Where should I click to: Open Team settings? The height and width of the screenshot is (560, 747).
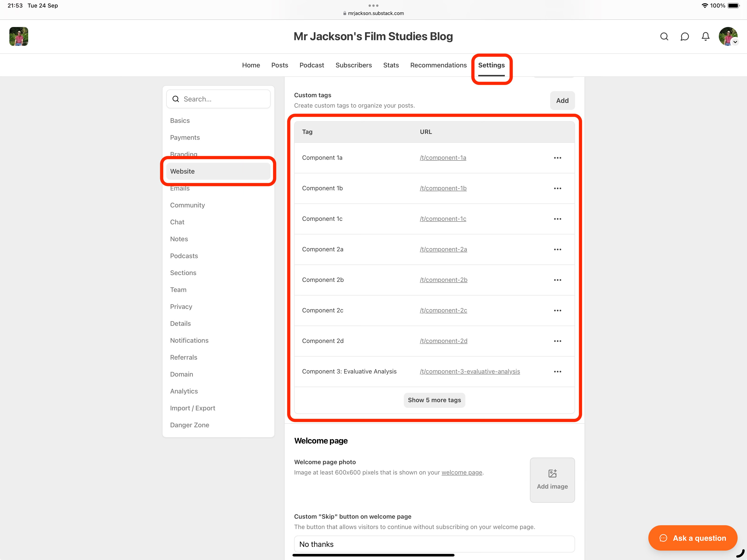tap(218, 289)
